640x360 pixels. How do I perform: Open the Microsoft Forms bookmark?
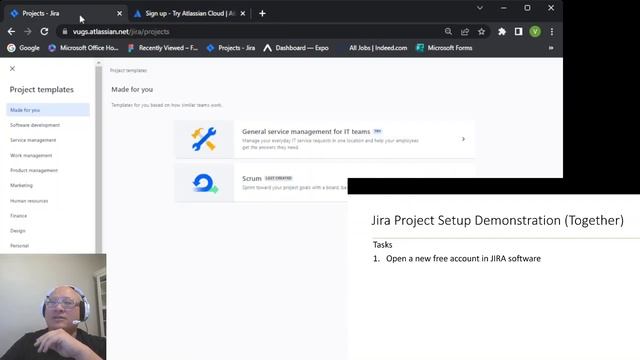(x=444, y=48)
